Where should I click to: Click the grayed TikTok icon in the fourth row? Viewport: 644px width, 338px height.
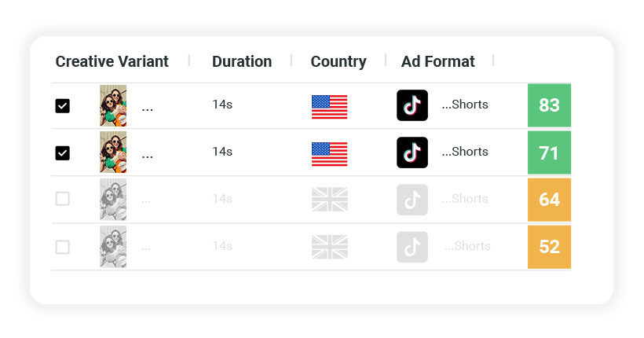click(x=412, y=247)
